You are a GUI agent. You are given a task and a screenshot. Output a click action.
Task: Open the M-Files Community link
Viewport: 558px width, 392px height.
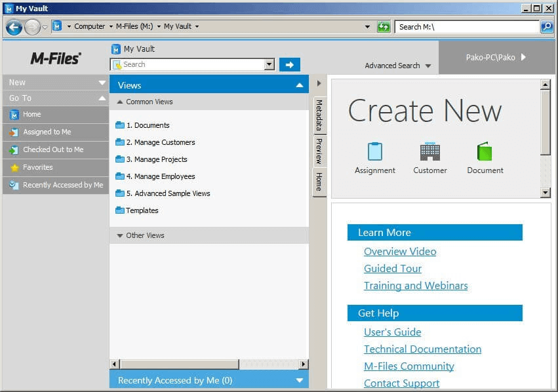(409, 366)
